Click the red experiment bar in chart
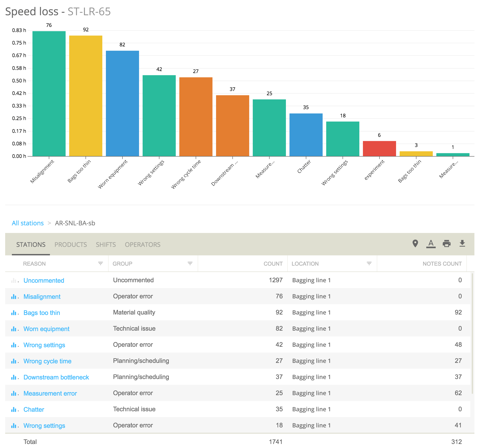478x448 pixels. [379, 149]
